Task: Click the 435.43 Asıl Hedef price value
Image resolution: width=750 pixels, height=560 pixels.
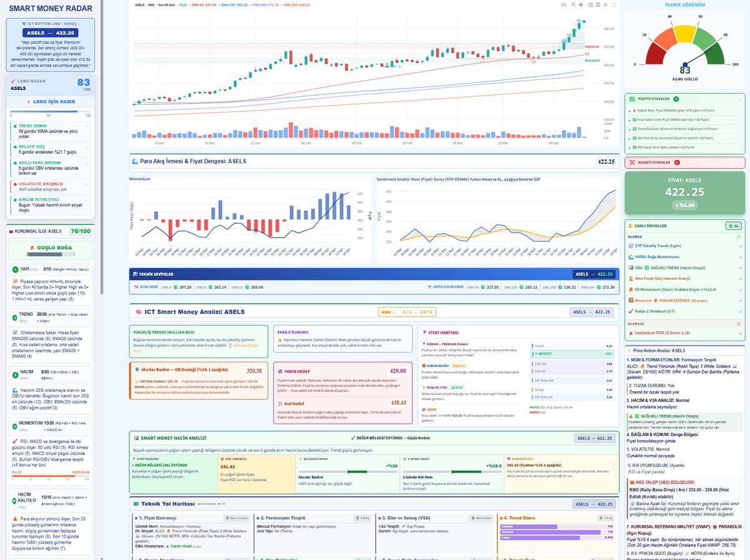Action: coord(399,403)
